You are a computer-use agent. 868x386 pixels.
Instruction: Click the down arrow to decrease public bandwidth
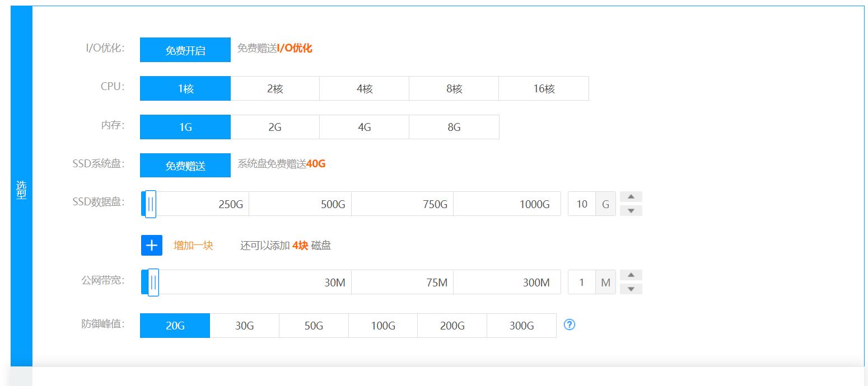tap(631, 290)
